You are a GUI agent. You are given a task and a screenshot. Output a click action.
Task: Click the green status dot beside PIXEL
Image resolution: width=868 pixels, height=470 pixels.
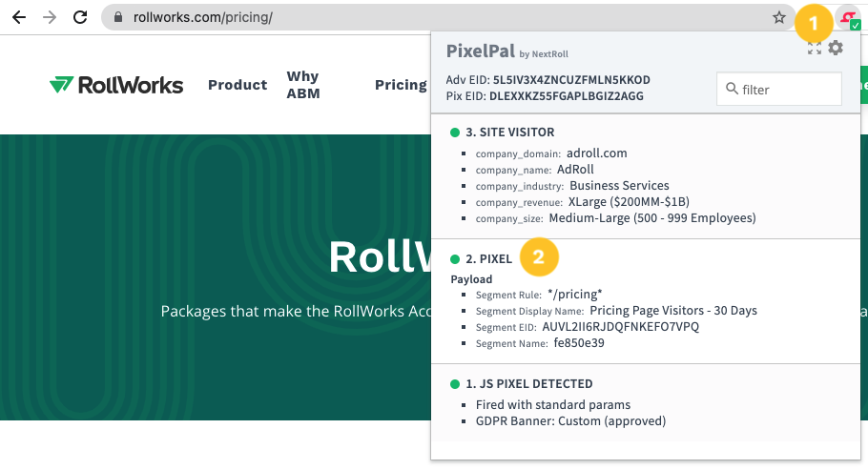455,259
